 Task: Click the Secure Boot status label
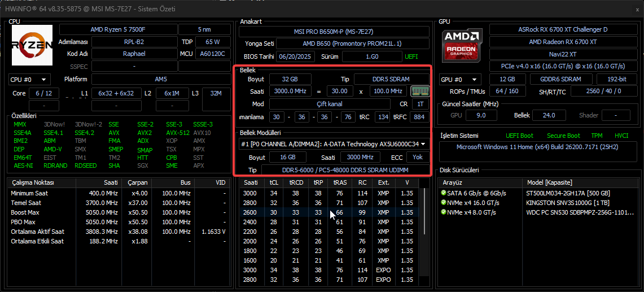point(563,136)
